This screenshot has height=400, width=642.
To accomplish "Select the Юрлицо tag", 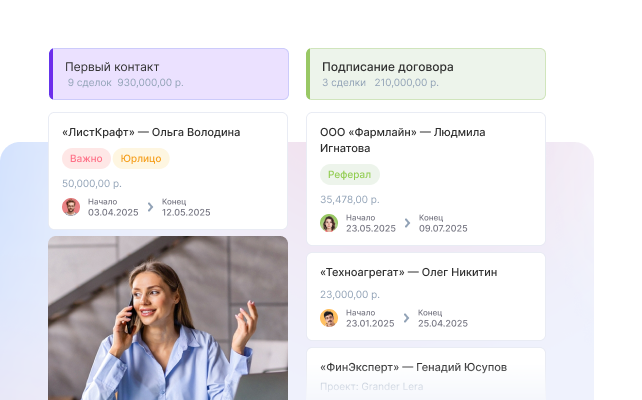I will click(141, 158).
